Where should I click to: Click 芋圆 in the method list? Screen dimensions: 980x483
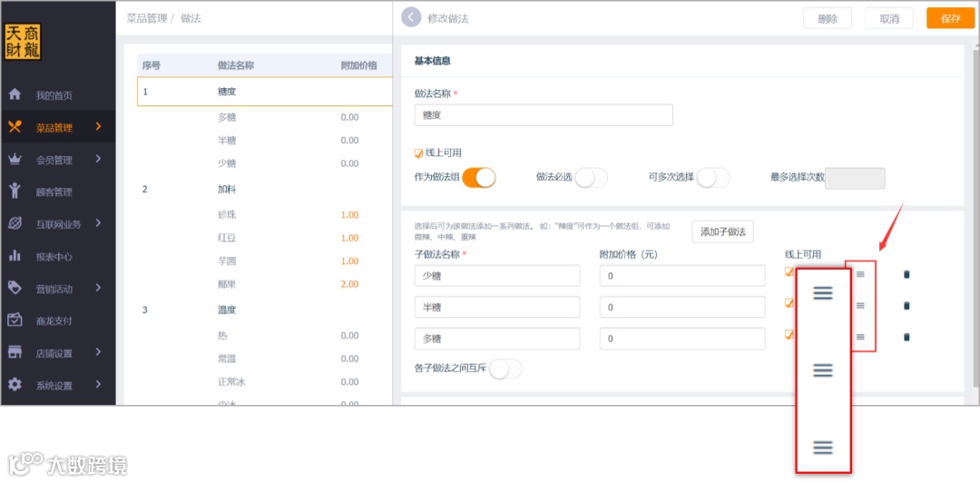click(x=227, y=261)
